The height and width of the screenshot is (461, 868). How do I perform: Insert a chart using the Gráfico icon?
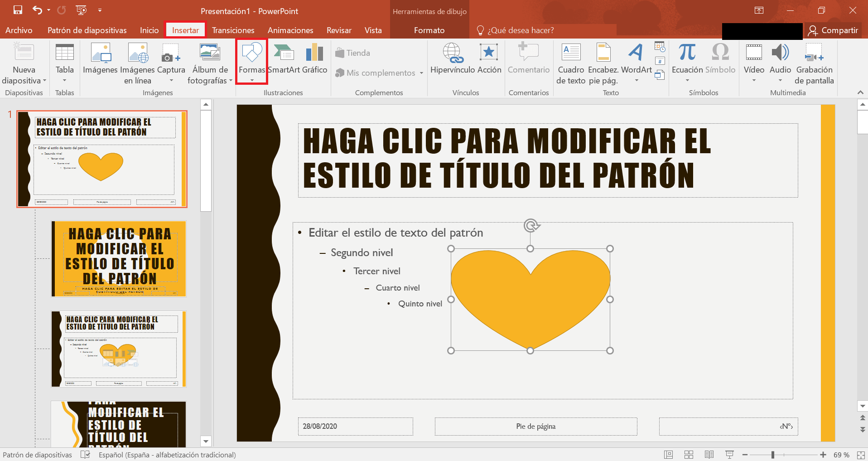pyautogui.click(x=314, y=59)
